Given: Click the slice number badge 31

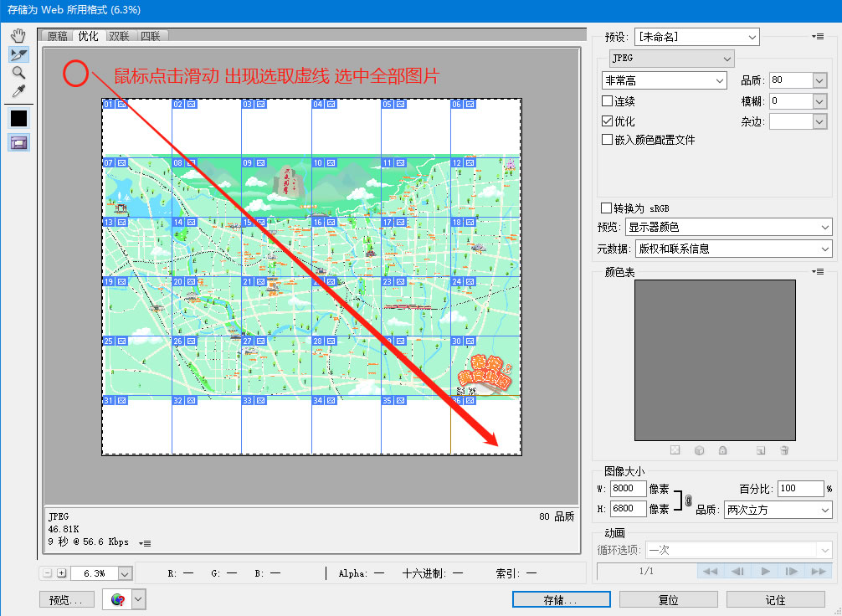Looking at the screenshot, I should 109,400.
